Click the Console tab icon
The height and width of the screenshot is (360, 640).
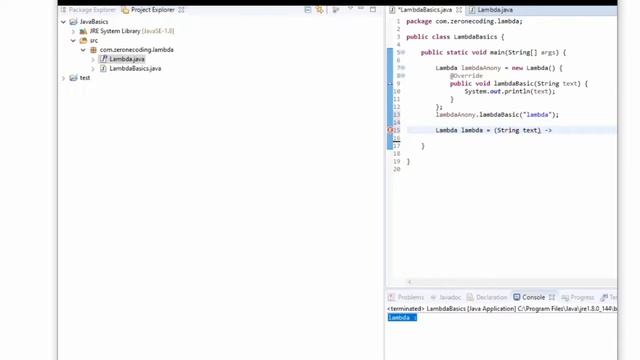(x=516, y=297)
